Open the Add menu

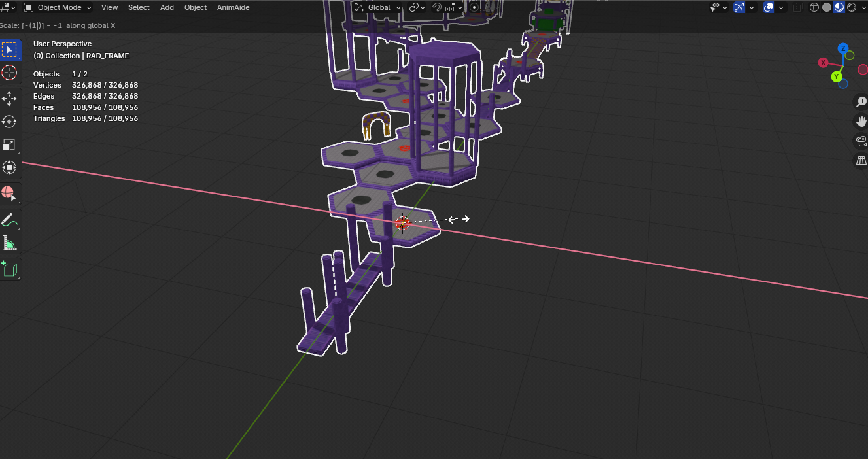click(167, 8)
